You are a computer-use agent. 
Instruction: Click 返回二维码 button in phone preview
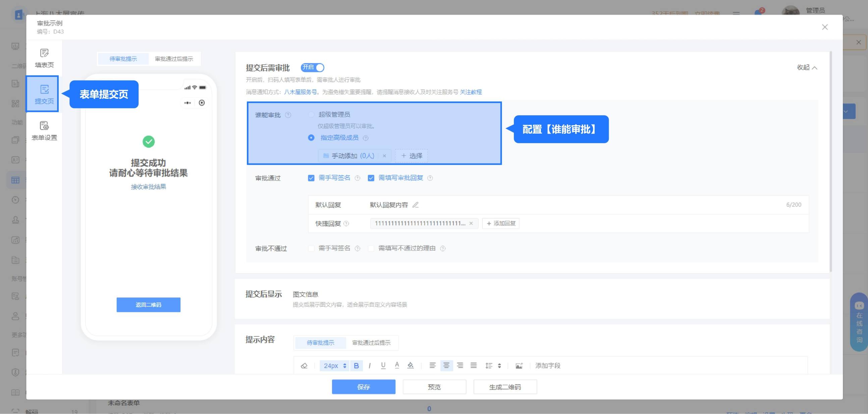[x=149, y=305]
